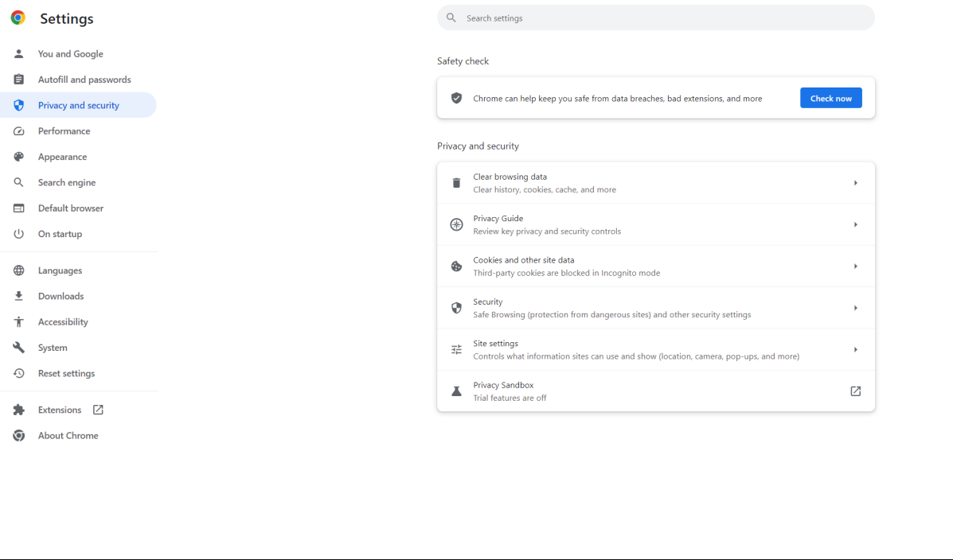Open Reset settings page
Image resolution: width=953 pixels, height=560 pixels.
66,374
